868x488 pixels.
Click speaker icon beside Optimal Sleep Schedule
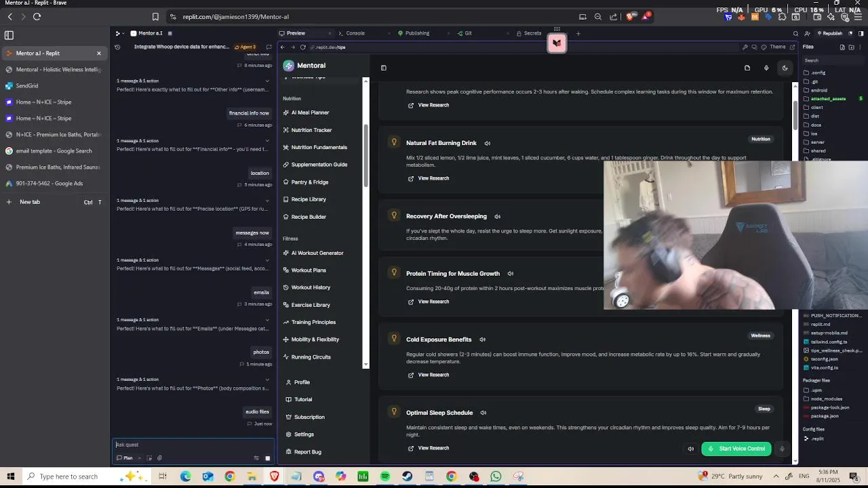click(483, 413)
